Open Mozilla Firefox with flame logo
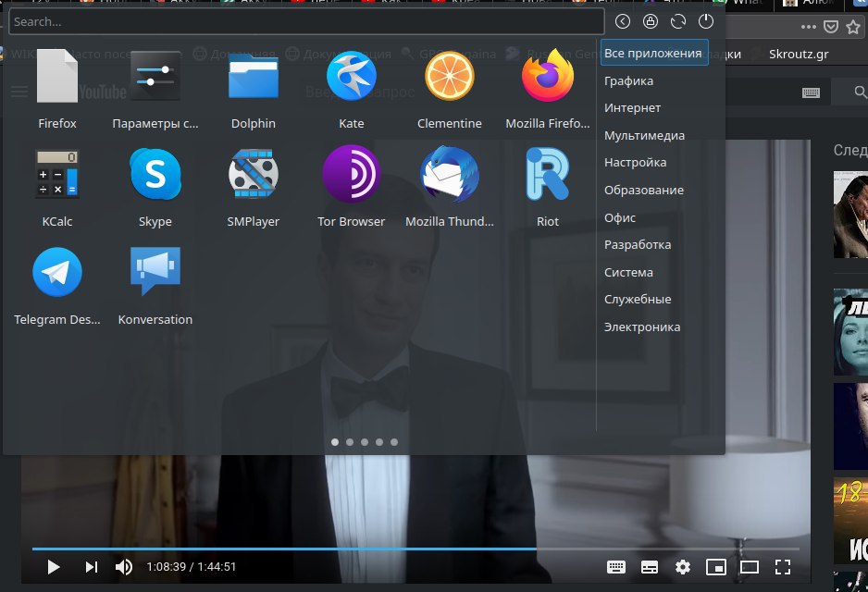The width and height of the screenshot is (868, 592). pyautogui.click(x=548, y=76)
